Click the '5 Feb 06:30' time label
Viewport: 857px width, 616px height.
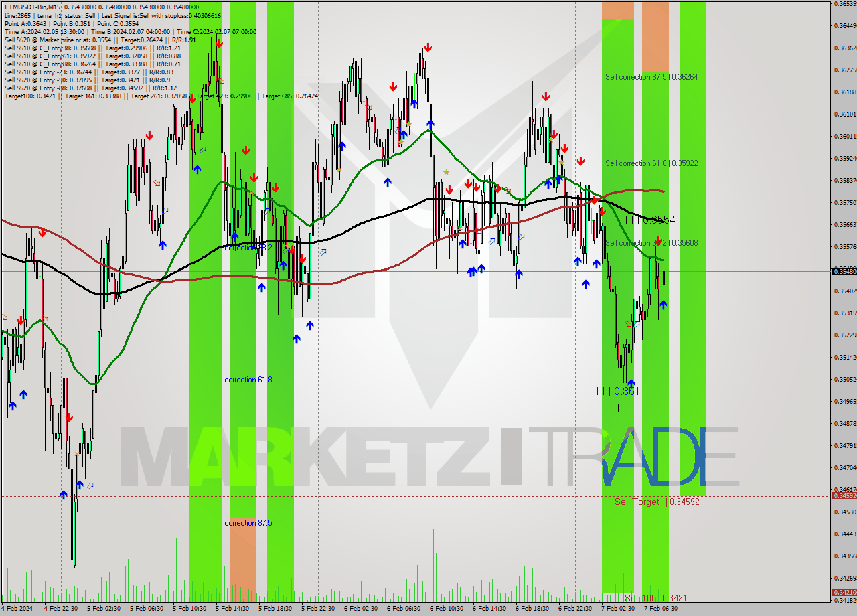tap(147, 609)
